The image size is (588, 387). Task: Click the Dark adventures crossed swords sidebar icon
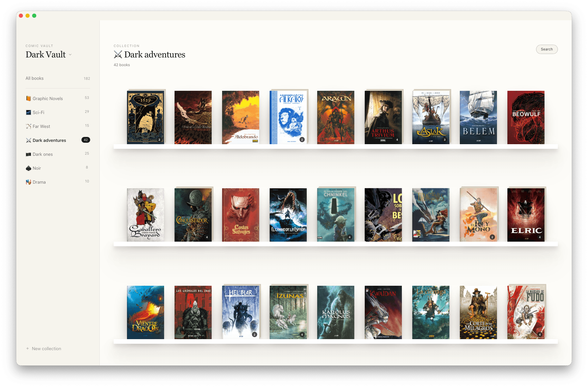click(x=28, y=140)
